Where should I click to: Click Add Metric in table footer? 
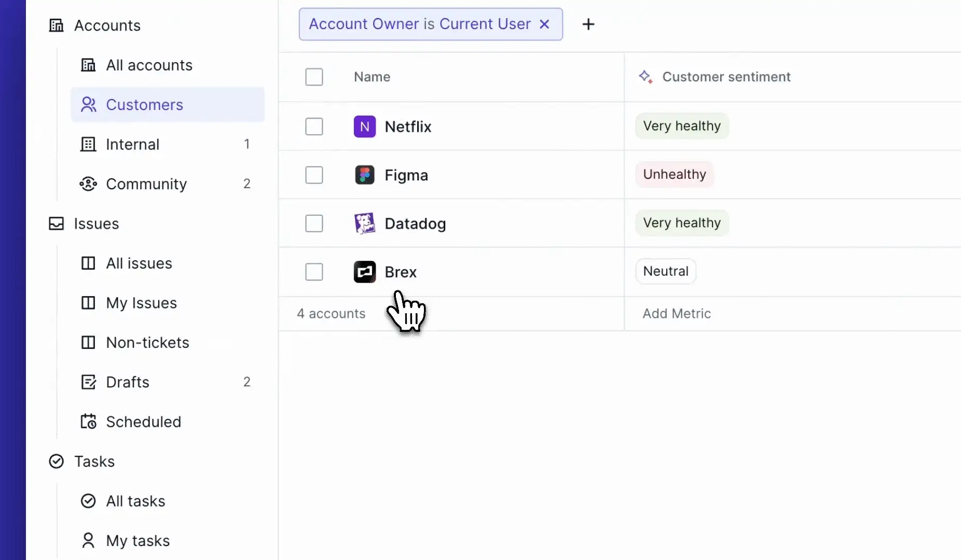(677, 314)
